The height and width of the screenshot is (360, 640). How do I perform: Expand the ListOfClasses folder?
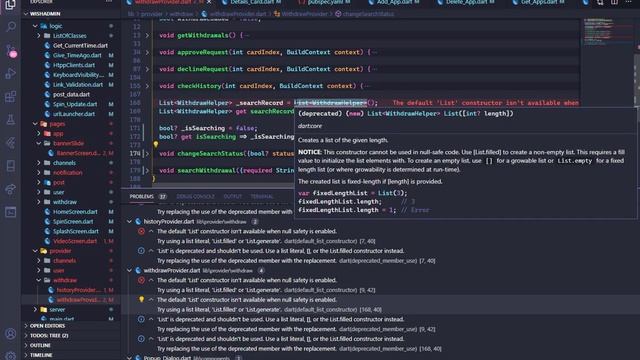(x=39, y=36)
